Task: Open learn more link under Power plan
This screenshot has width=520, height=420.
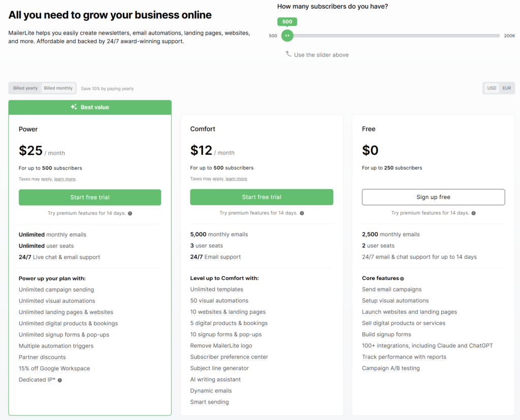Action: pos(64,179)
